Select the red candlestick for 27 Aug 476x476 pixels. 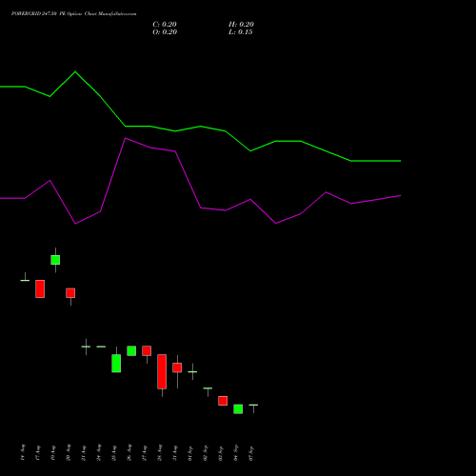click(x=147, y=351)
